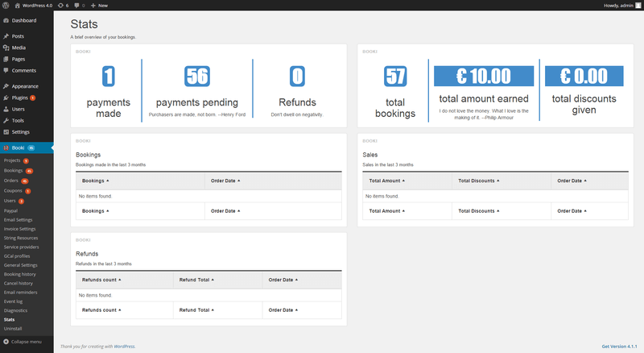Click the Howdy, admin account avatar
Screen dimensions: 644x353
(638, 5)
